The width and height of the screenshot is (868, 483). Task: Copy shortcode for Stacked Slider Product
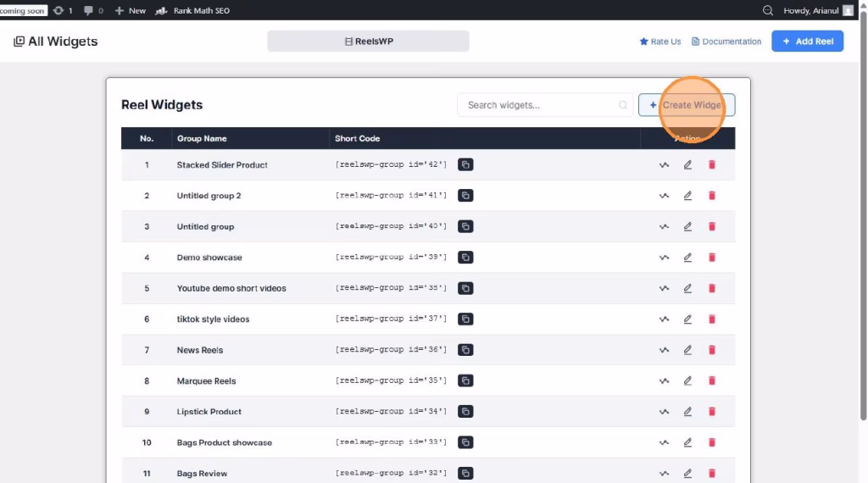coord(465,164)
